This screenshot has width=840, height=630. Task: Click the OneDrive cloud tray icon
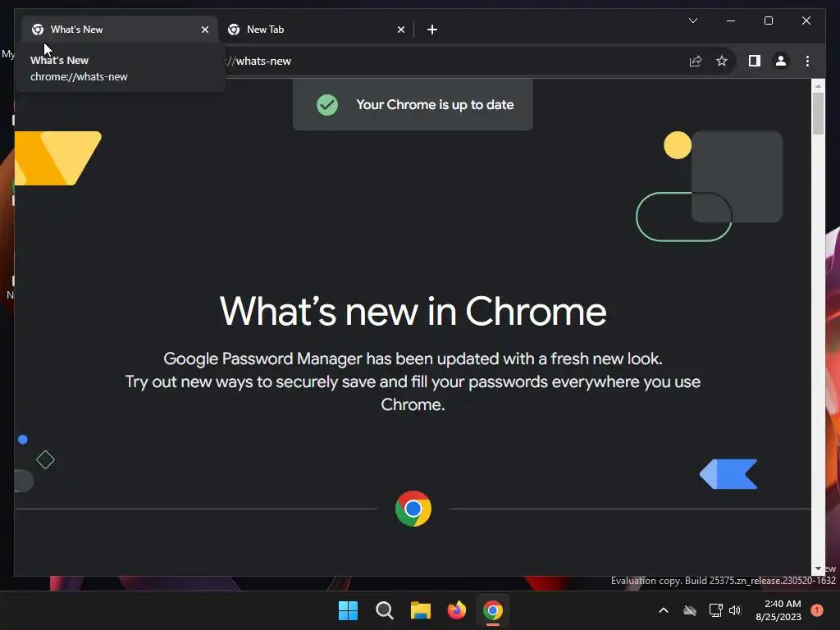690,610
